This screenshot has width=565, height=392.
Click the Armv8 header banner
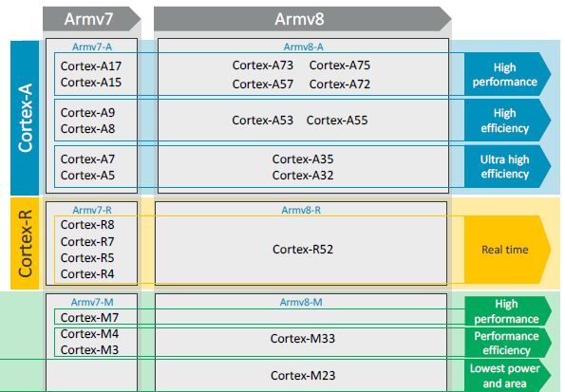pos(302,19)
